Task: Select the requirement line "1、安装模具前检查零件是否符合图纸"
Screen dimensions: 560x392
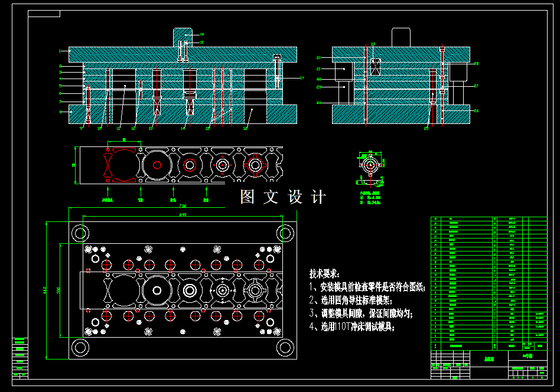Action: (367, 287)
